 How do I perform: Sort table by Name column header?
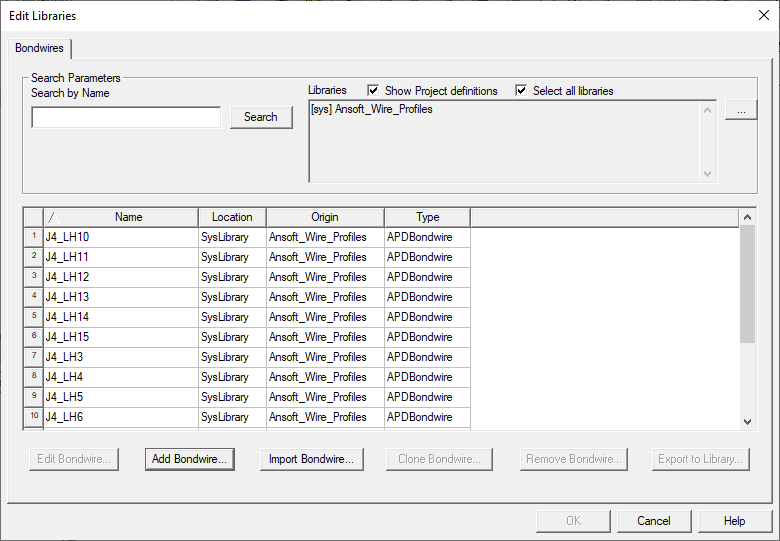128,217
